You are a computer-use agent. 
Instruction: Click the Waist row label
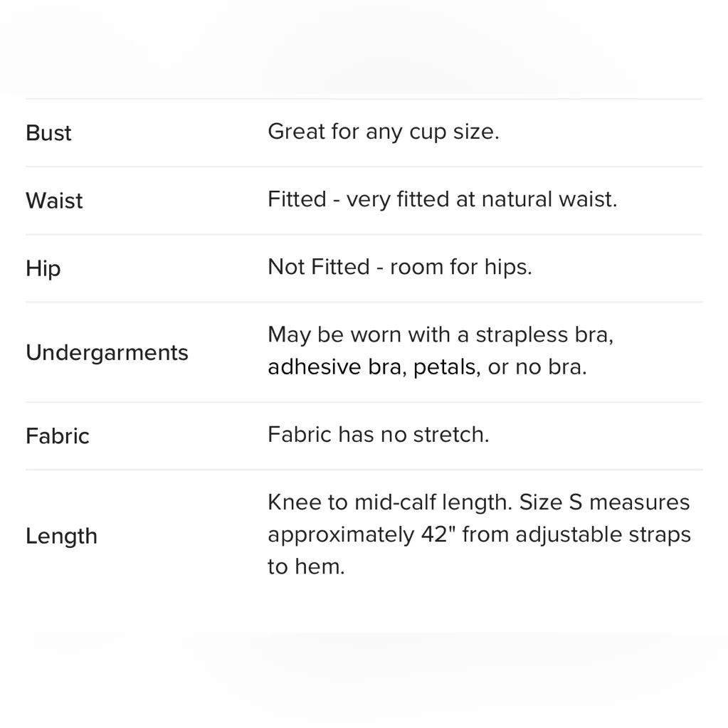click(54, 201)
